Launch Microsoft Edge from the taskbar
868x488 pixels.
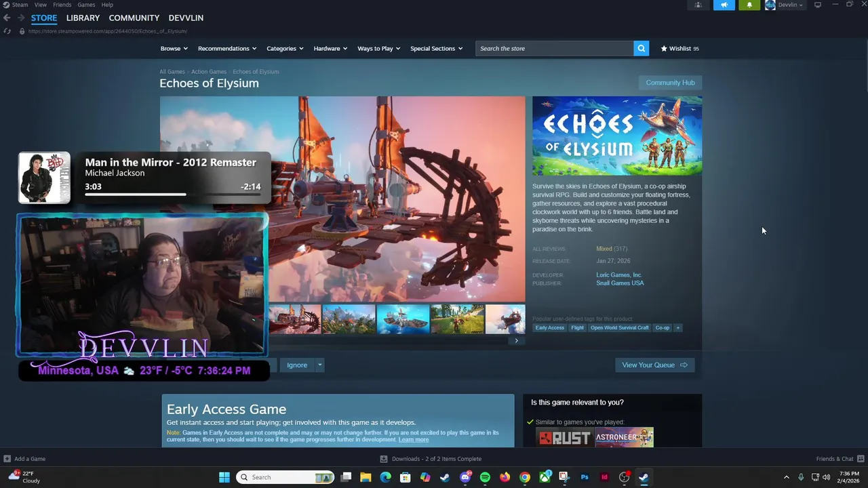click(x=385, y=477)
